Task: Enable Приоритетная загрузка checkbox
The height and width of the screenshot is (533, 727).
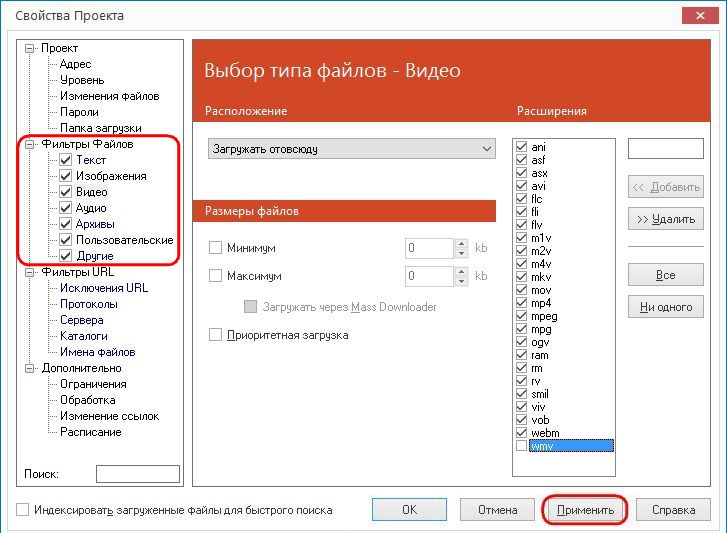Action: pos(215,335)
